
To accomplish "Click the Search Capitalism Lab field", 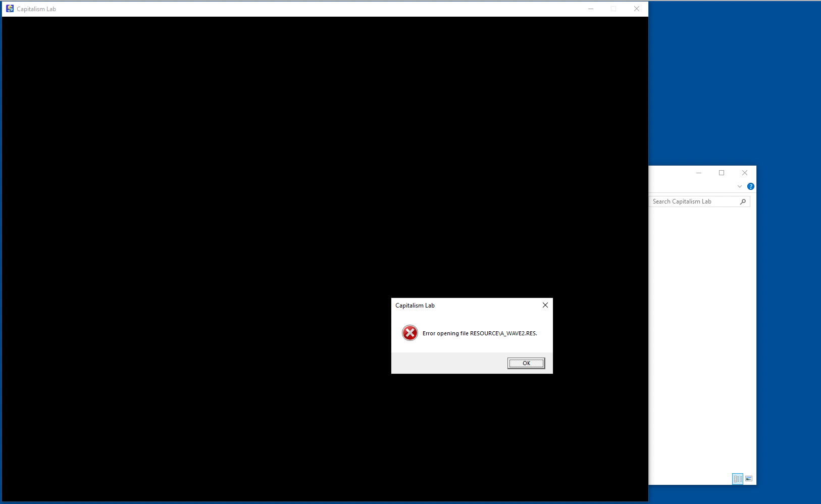I will [699, 201].
